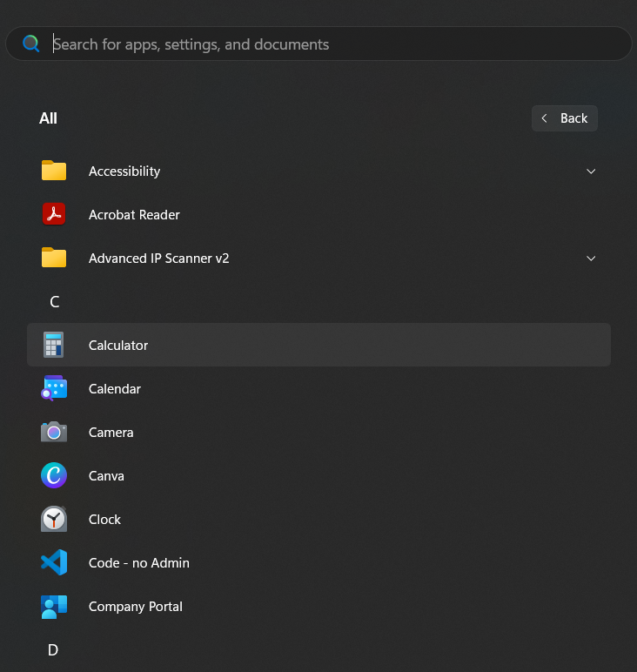Click the 'All' heading

click(x=48, y=118)
